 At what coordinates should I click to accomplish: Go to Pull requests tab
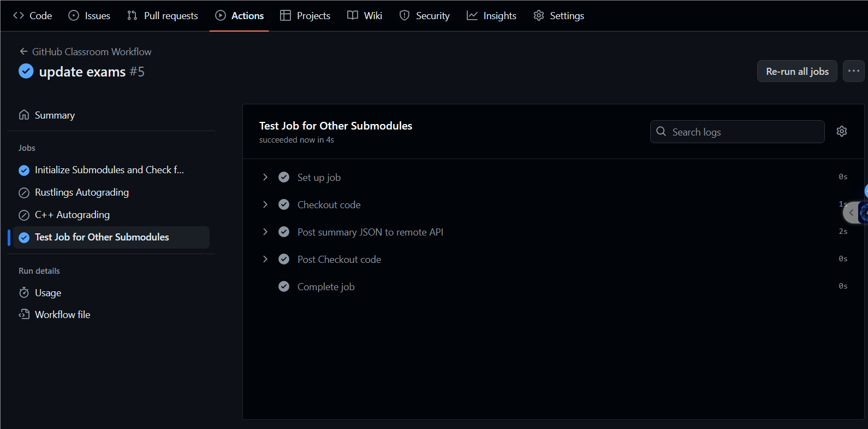pyautogui.click(x=163, y=16)
